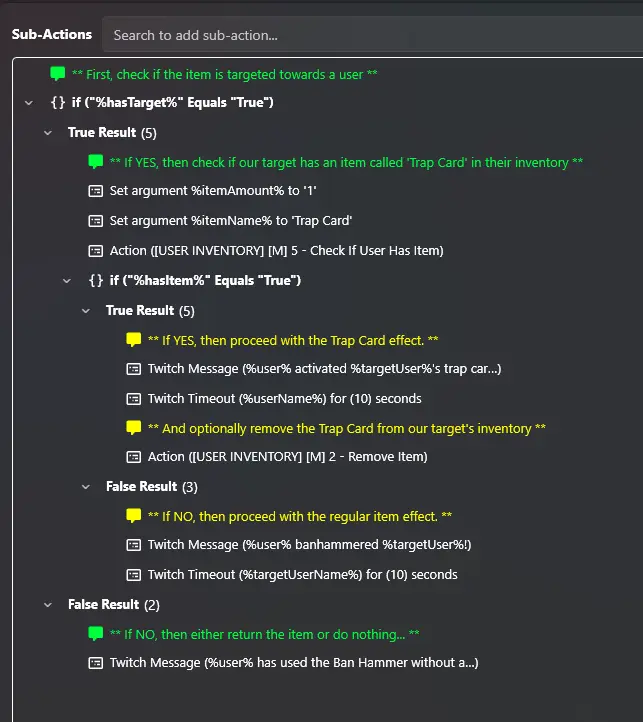Collapse the if hasItem Equals True block
Viewport: 643px width, 722px height.
tap(67, 281)
